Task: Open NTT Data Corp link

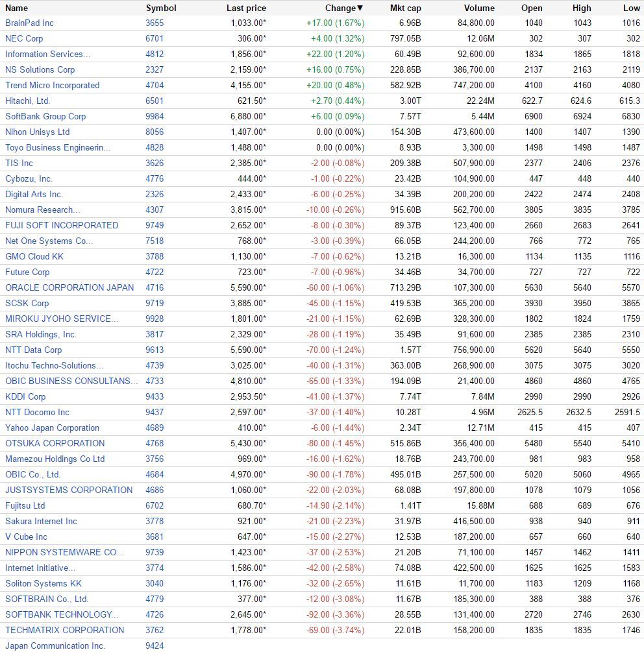Action: point(33,350)
